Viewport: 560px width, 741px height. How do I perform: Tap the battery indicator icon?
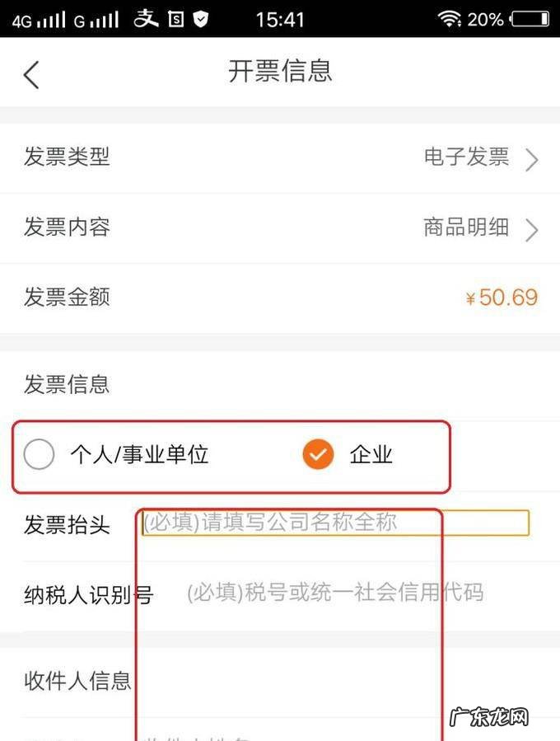530,19
